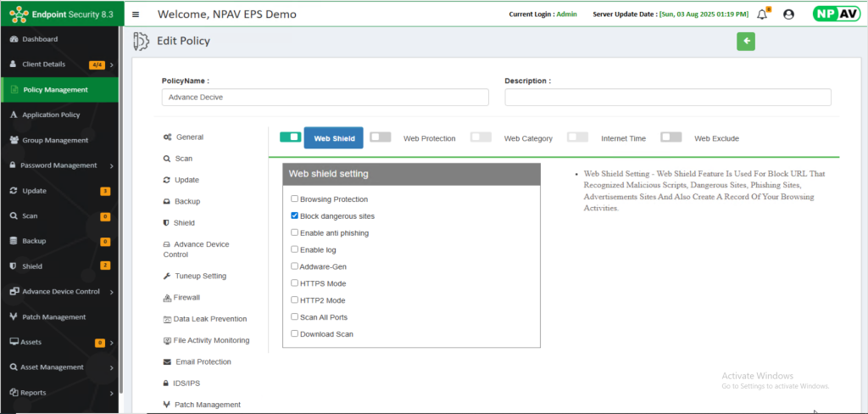
Task: Open Data Leak Prevention settings
Action: click(209, 319)
